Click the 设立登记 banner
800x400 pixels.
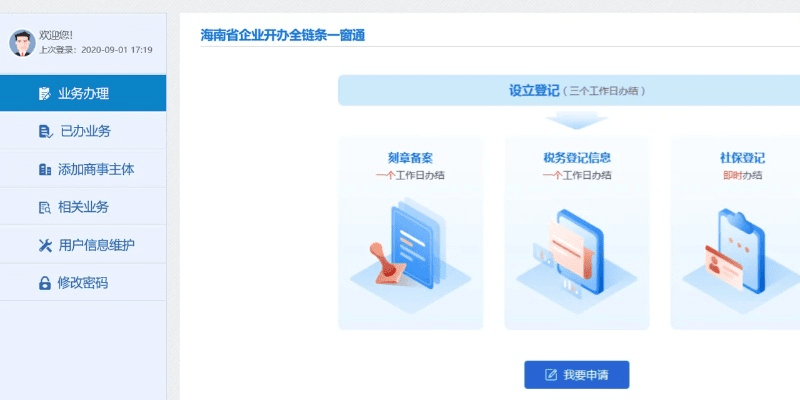click(569, 90)
